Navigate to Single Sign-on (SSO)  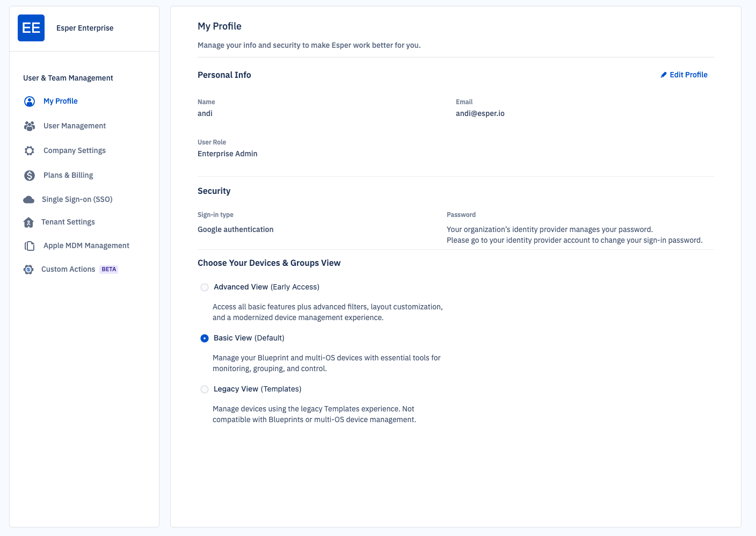[x=77, y=199]
